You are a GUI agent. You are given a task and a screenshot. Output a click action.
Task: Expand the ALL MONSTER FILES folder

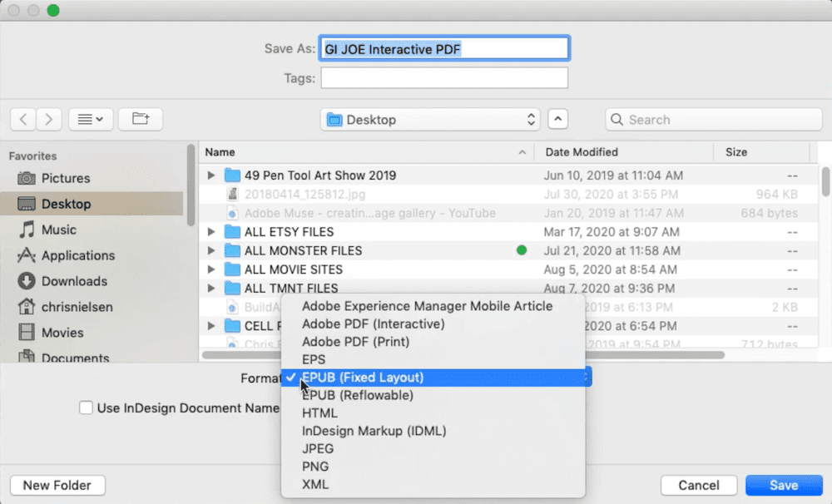211,250
